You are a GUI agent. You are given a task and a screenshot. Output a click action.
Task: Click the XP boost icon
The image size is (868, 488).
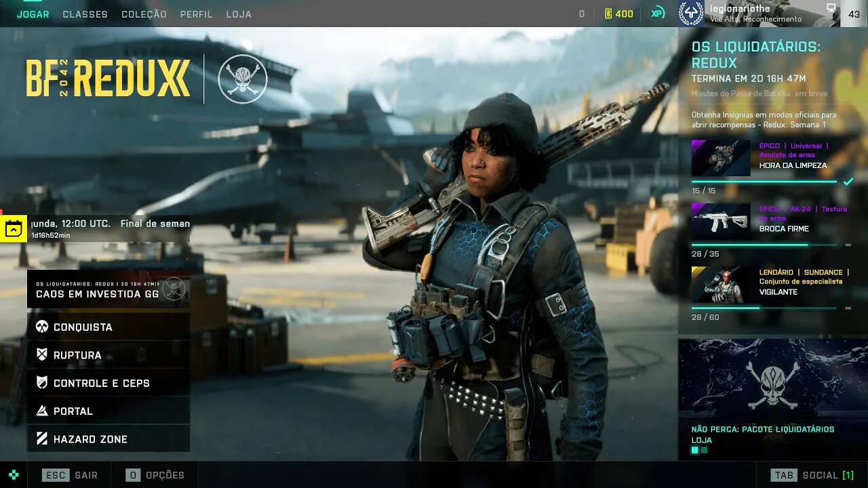click(x=658, y=14)
